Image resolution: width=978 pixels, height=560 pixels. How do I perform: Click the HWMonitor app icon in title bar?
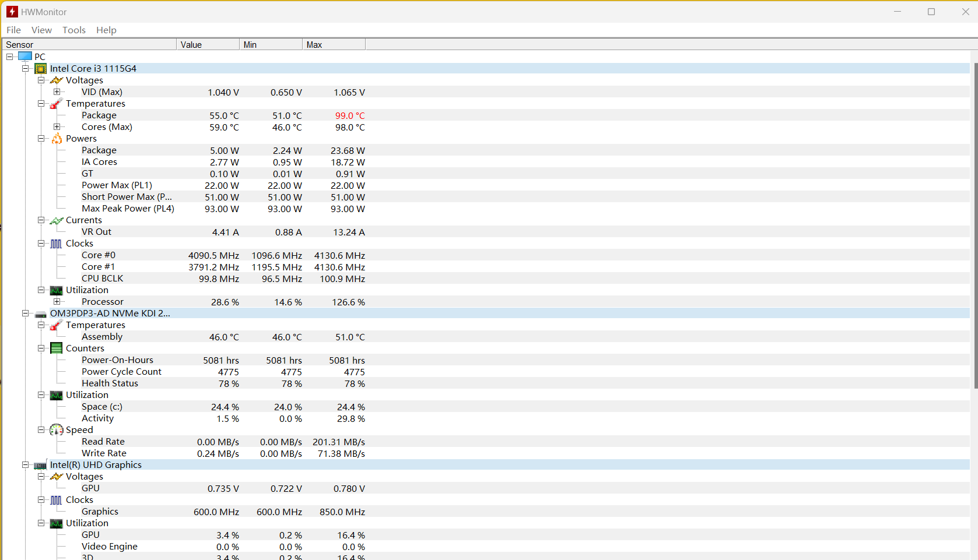12,12
